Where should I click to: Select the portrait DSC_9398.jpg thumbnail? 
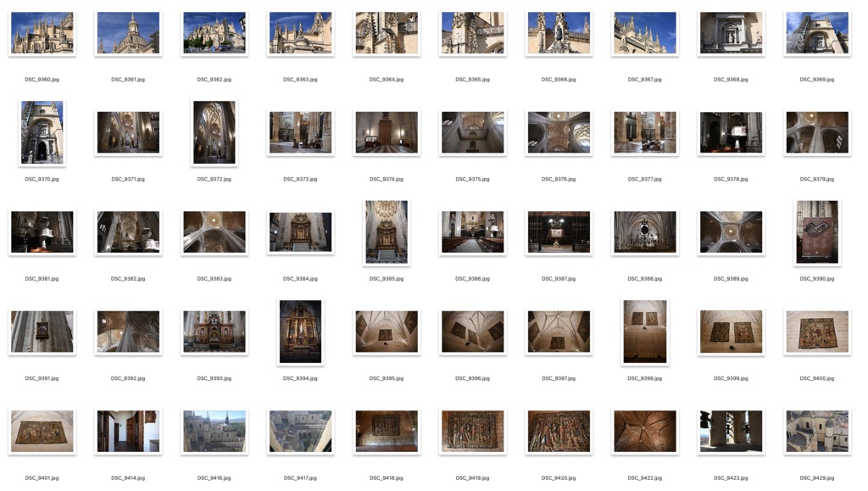point(645,332)
